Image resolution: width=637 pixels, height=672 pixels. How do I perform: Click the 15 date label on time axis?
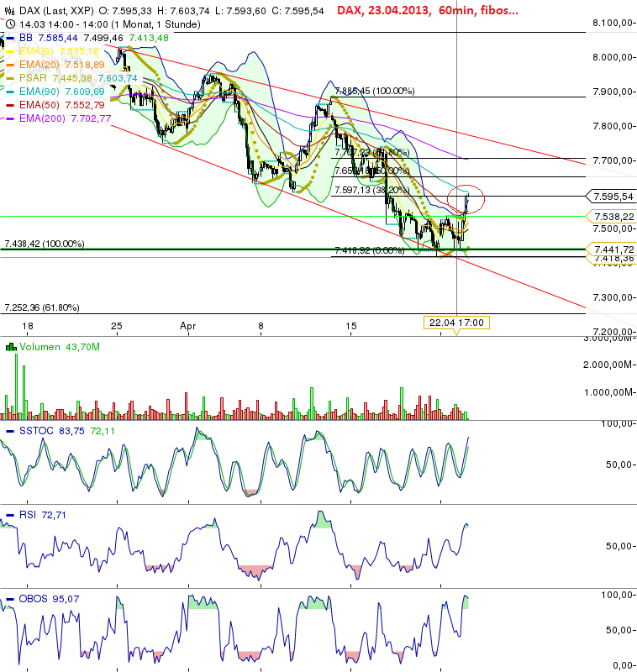351,326
